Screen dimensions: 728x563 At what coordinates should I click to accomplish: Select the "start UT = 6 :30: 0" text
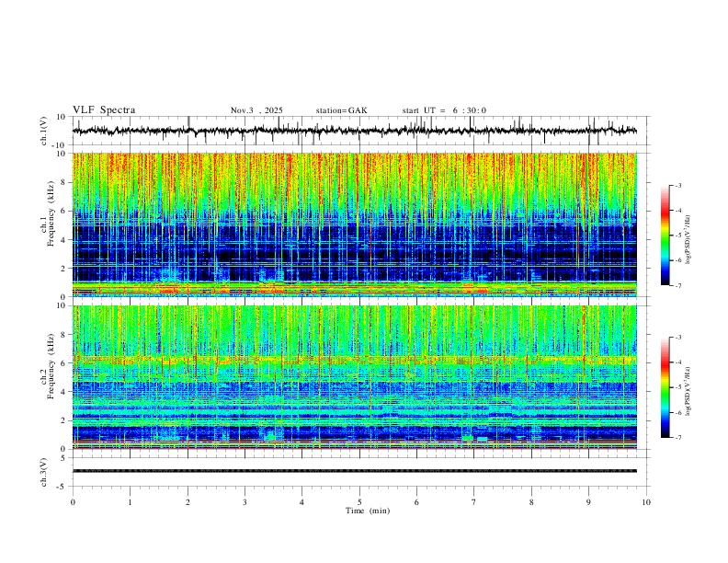[x=444, y=110]
